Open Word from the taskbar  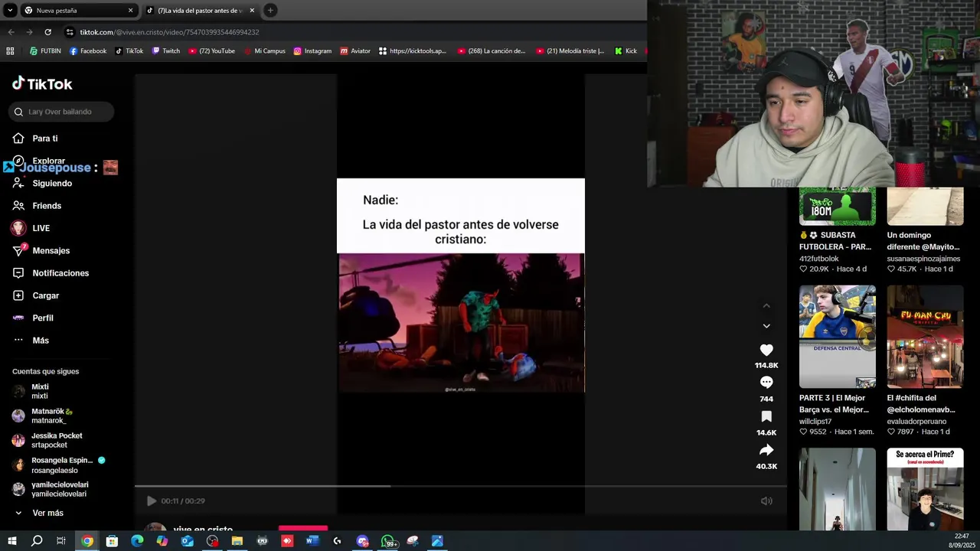coord(312,541)
